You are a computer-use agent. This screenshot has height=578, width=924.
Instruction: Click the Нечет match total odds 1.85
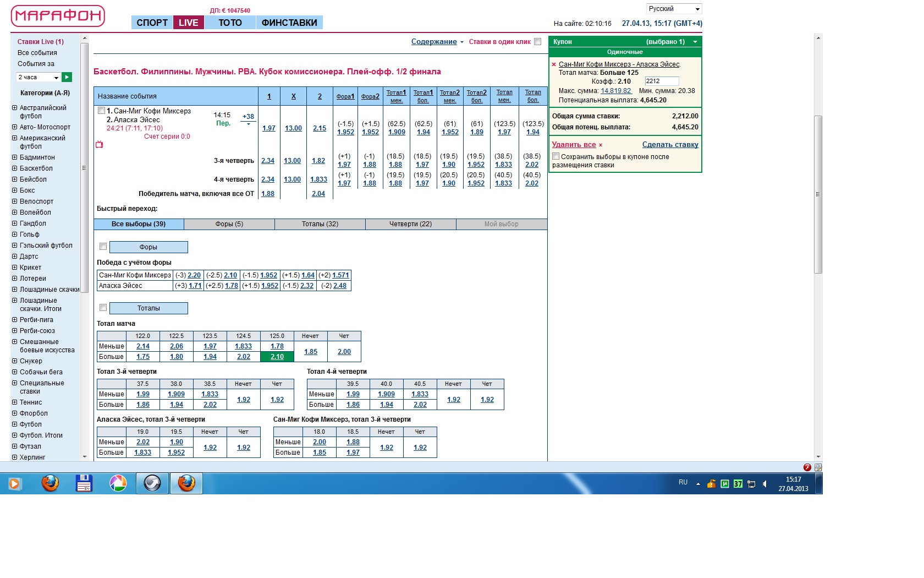click(x=311, y=352)
